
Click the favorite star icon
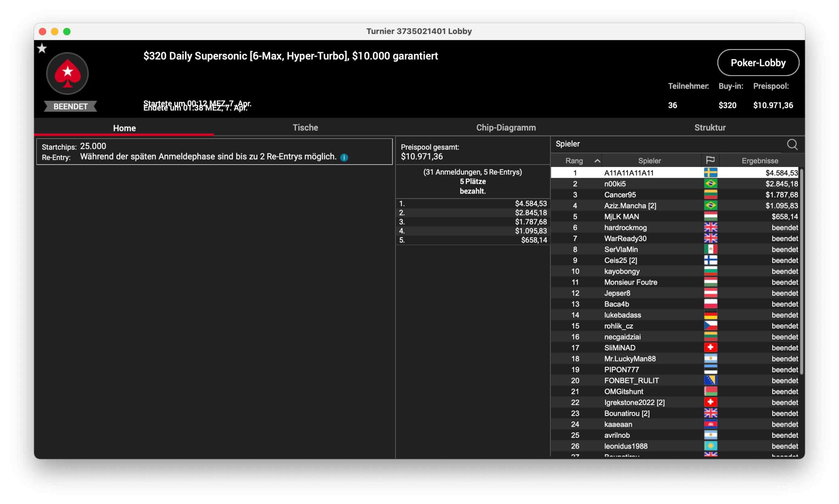pos(42,48)
